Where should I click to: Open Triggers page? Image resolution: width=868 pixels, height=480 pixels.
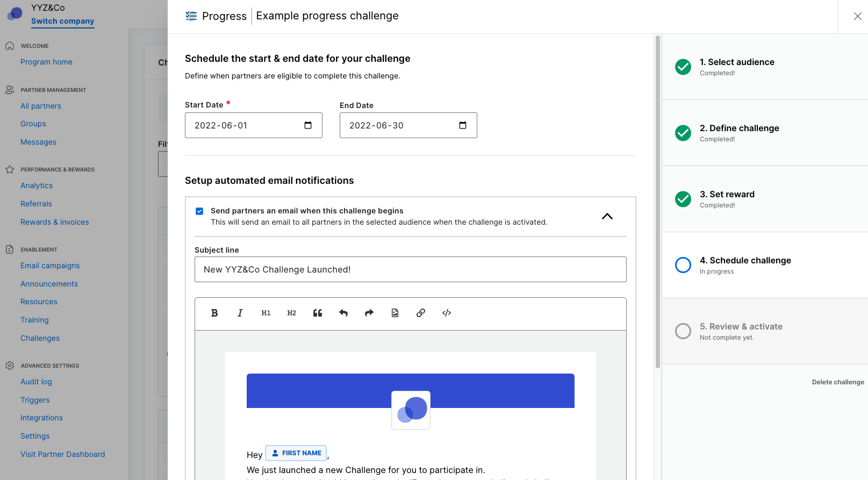point(35,400)
